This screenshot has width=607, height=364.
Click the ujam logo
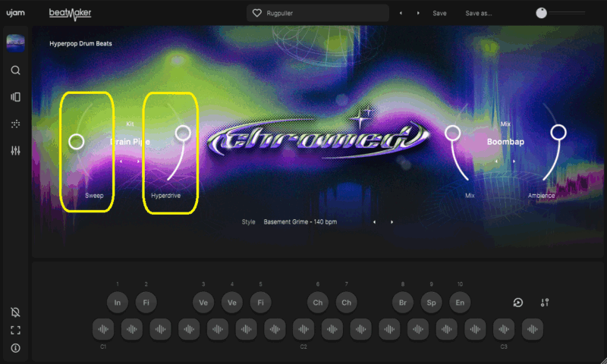[15, 13]
